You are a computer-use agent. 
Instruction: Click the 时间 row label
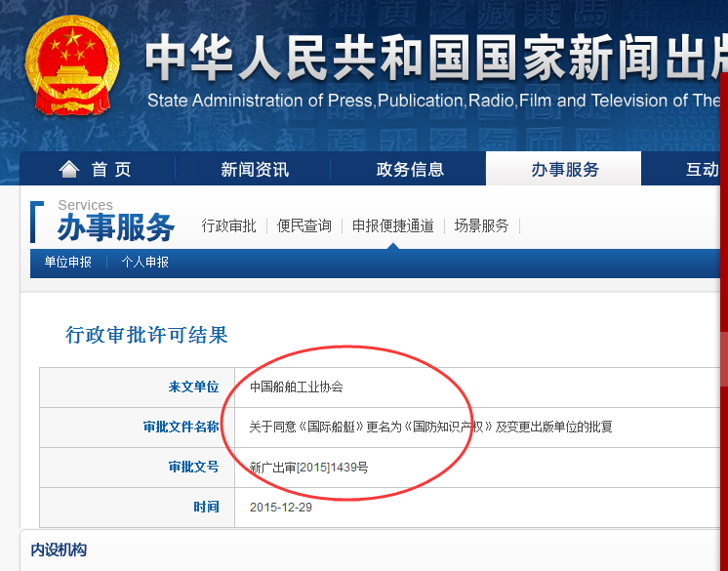pyautogui.click(x=206, y=507)
